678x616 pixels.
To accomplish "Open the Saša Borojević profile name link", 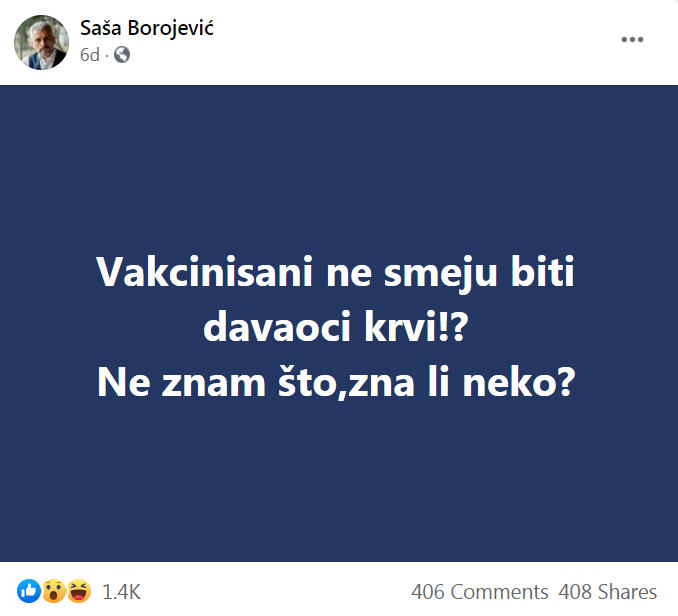I will coord(147,28).
